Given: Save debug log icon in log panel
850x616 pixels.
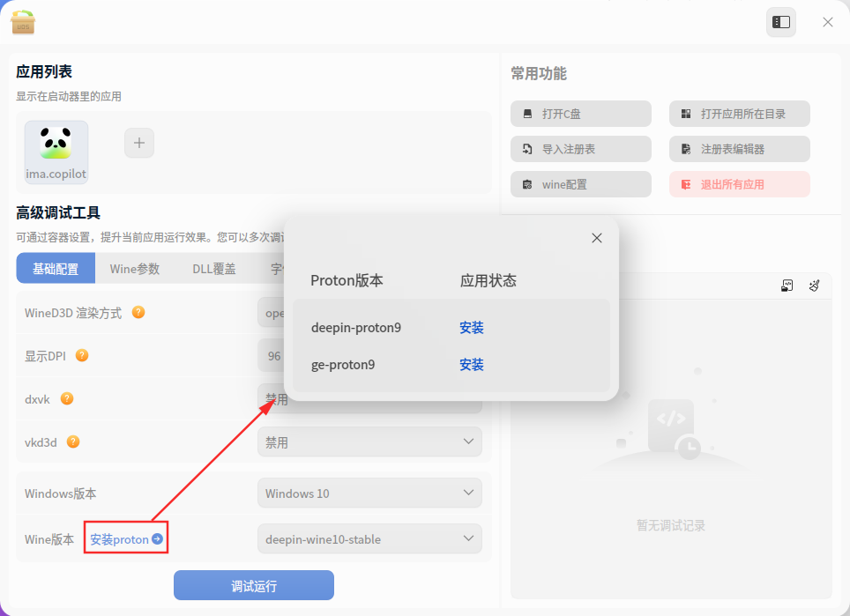Looking at the screenshot, I should (787, 286).
